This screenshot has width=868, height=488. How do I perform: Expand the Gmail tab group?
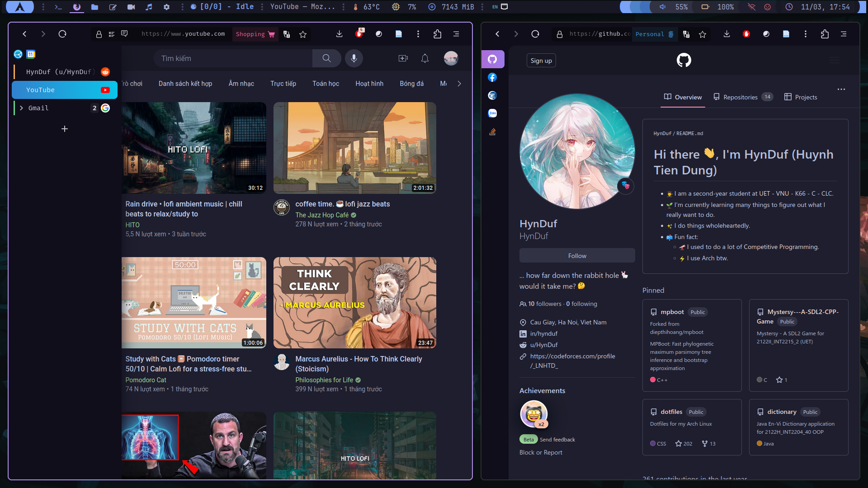[21, 108]
